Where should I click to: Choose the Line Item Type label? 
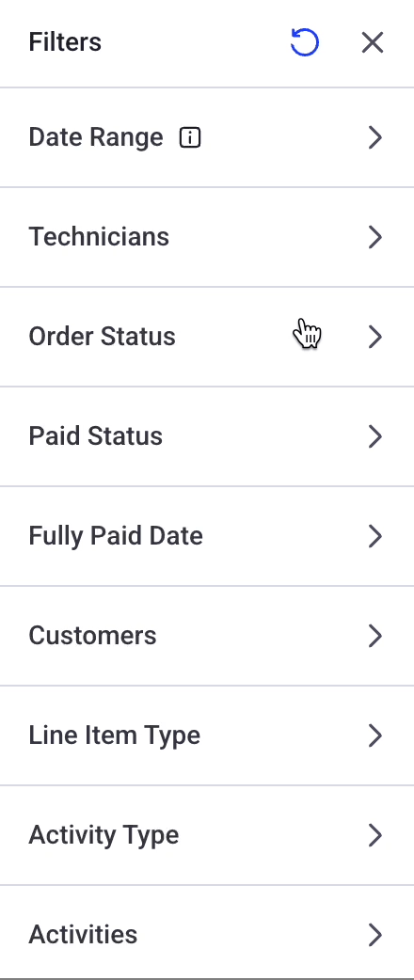point(115,735)
